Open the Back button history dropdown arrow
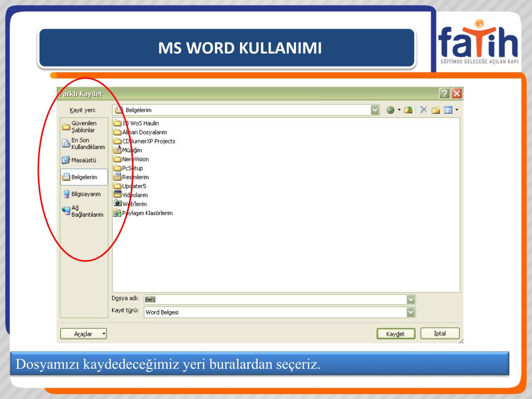This screenshot has height=399, width=532. 399,110
